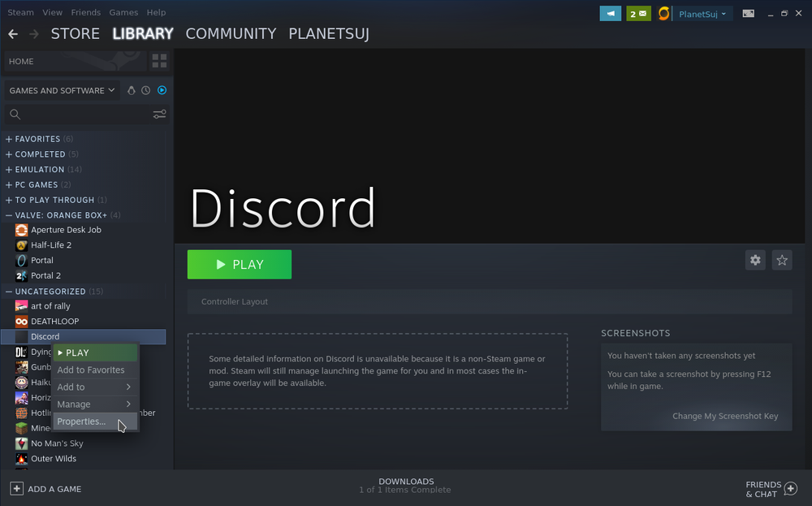Open the Add to submenu
Viewport: 812px width, 506px height.
tap(95, 387)
